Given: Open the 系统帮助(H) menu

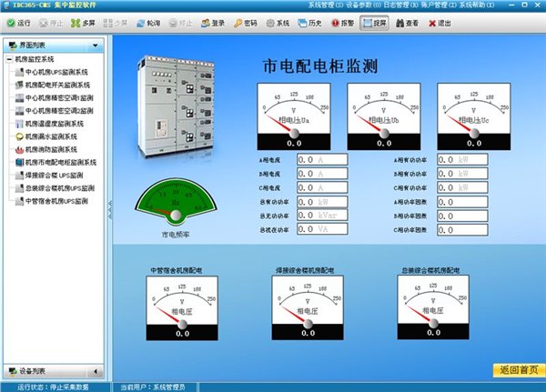Looking at the screenshot, I should tap(477, 5).
